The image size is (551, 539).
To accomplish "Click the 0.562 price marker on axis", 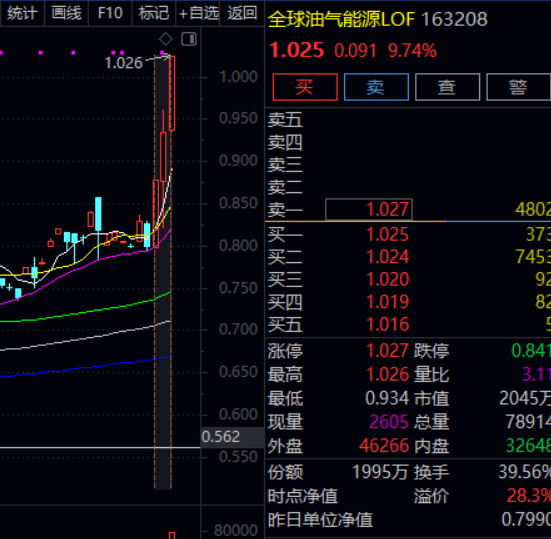I will 221,437.
